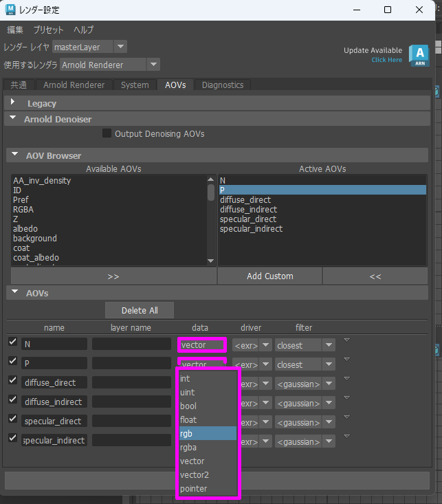Viewport: 442px width, 504px height.
Task: Open the exr driver dropdown for P
Action: 252,364
